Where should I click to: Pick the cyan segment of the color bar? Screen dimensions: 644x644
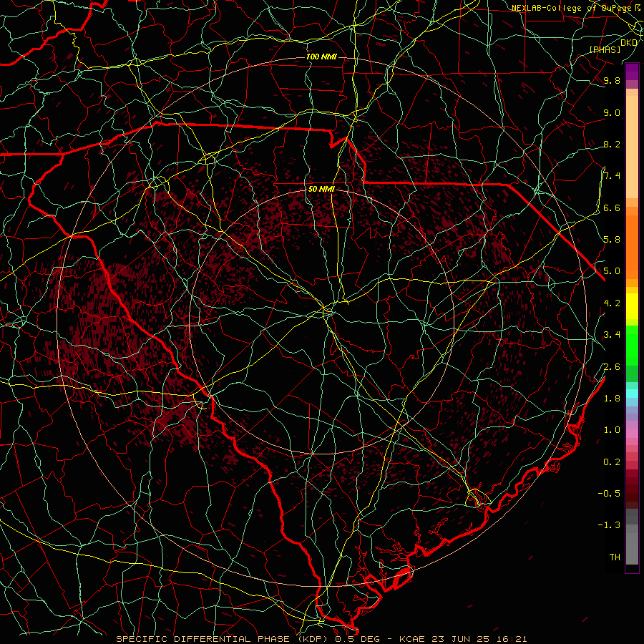tap(632, 394)
